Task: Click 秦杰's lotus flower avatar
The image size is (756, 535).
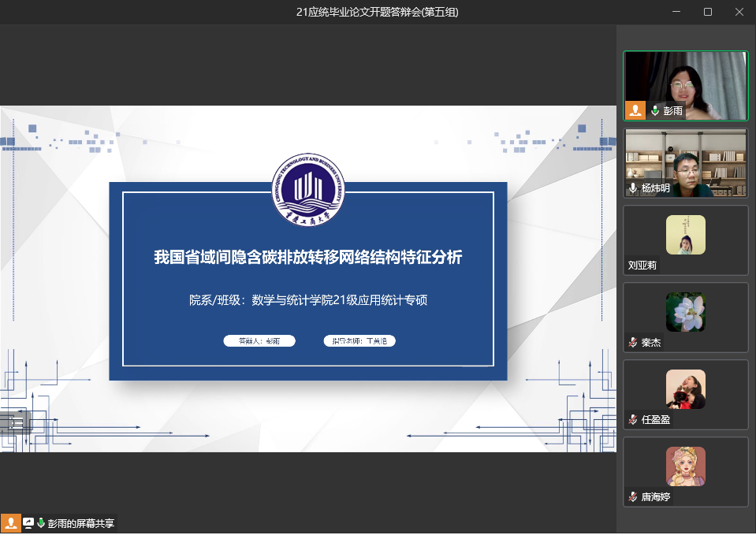Action: coord(685,312)
